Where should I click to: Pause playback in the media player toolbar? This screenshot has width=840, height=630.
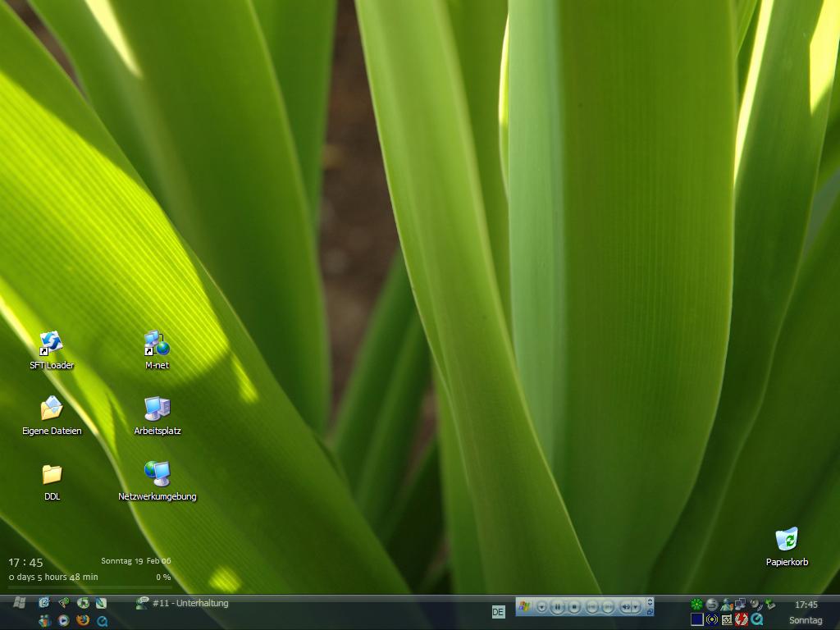pyautogui.click(x=557, y=607)
